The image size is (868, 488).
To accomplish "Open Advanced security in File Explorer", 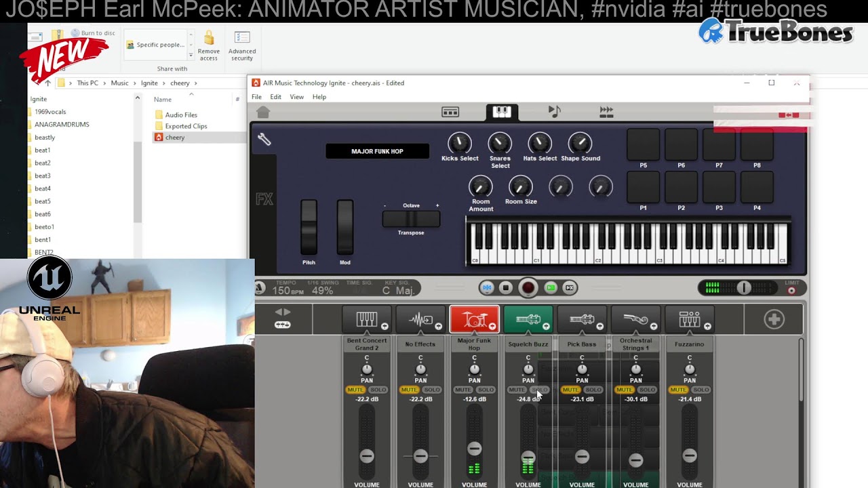I will (242, 45).
